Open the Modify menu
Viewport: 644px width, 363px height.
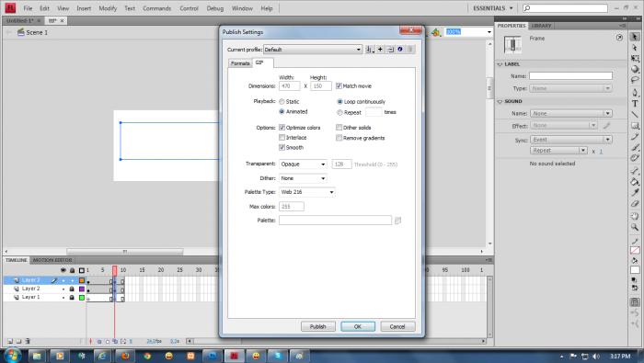[108, 8]
